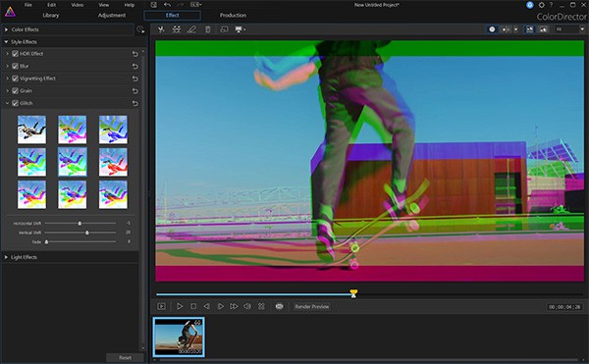This screenshot has height=364, width=589.
Task: Uncheck the HDR Effect checkbox
Action: (x=15, y=54)
